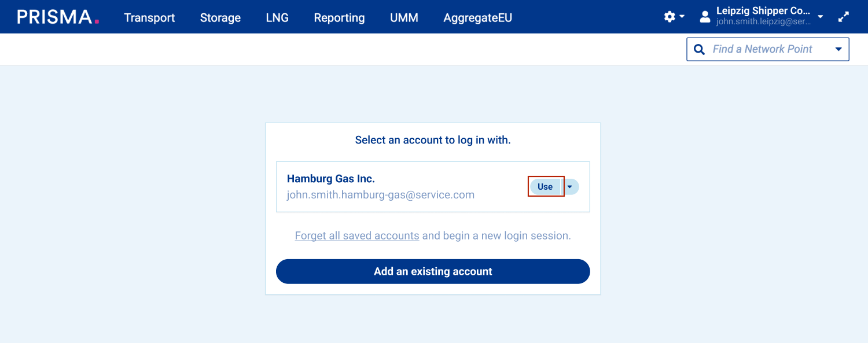The height and width of the screenshot is (343, 868).
Task: Go to the LNG section
Action: point(277,18)
